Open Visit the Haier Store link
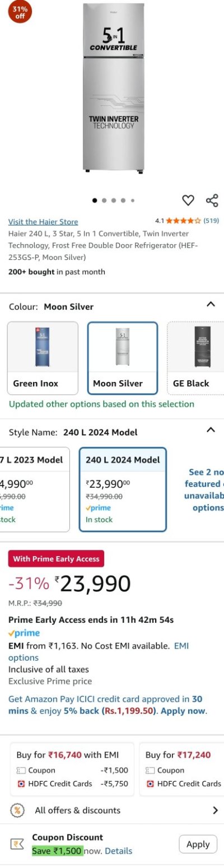 coord(43,222)
